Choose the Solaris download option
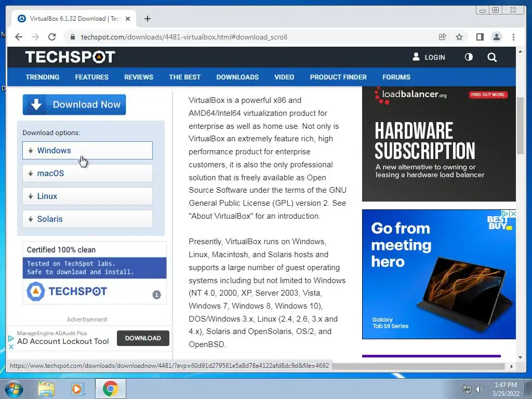This screenshot has height=399, width=532. coord(87,219)
